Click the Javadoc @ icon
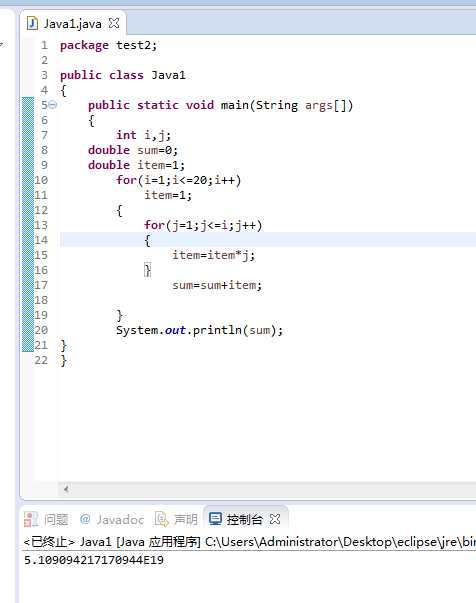Screen dimensions: 476x603 pos(85,519)
